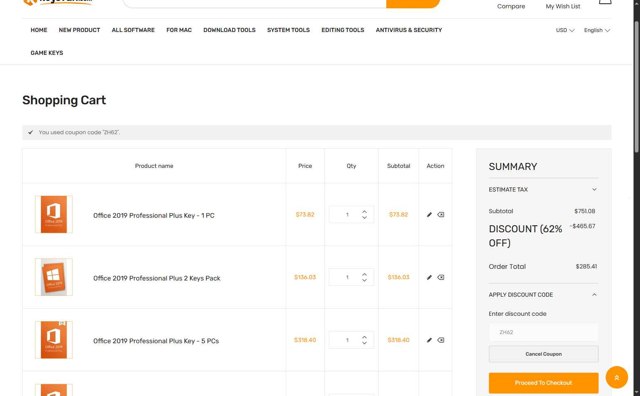
Task: Open the Office 2019 1 PC product thumbnail
Action: (54, 214)
